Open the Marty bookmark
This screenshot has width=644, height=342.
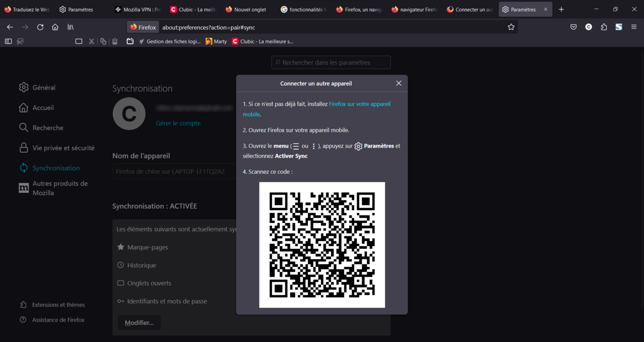pyautogui.click(x=216, y=41)
